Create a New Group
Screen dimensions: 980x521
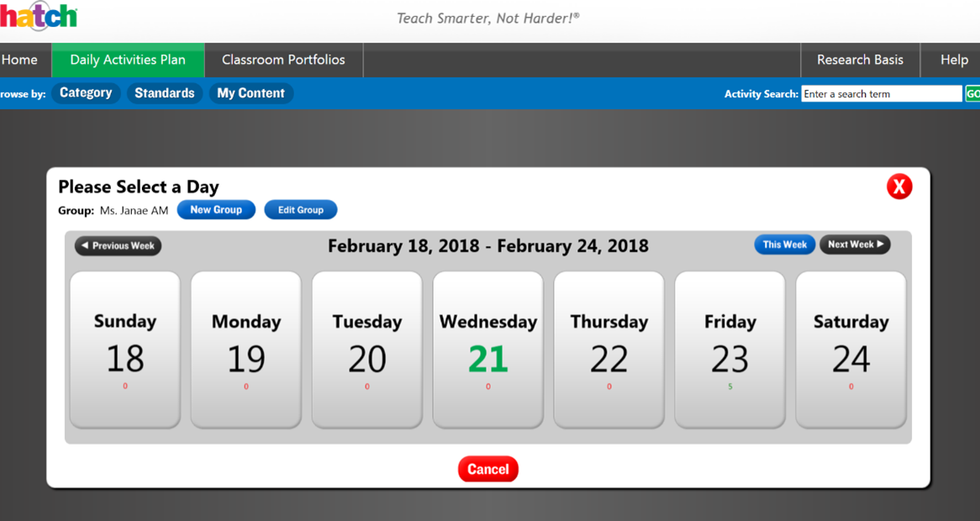tap(216, 210)
